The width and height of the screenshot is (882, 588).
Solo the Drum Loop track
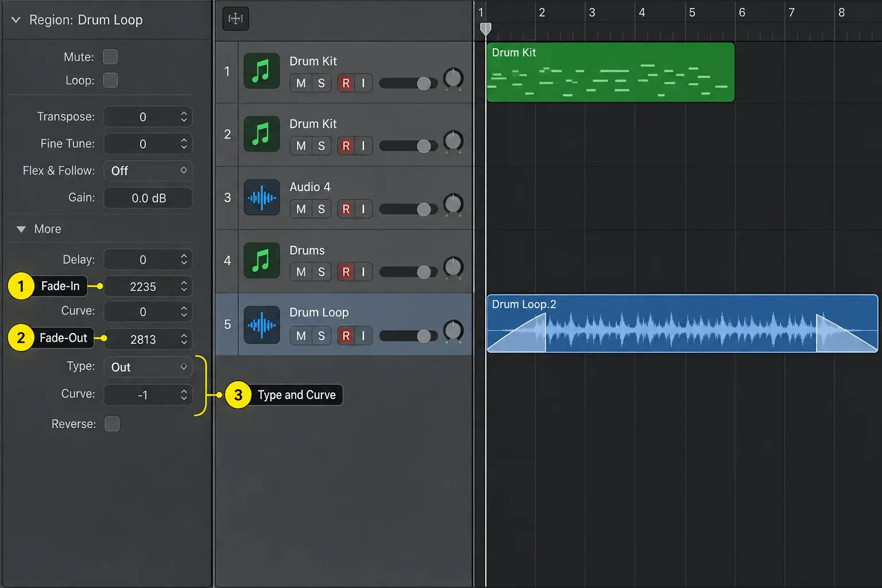coord(322,335)
